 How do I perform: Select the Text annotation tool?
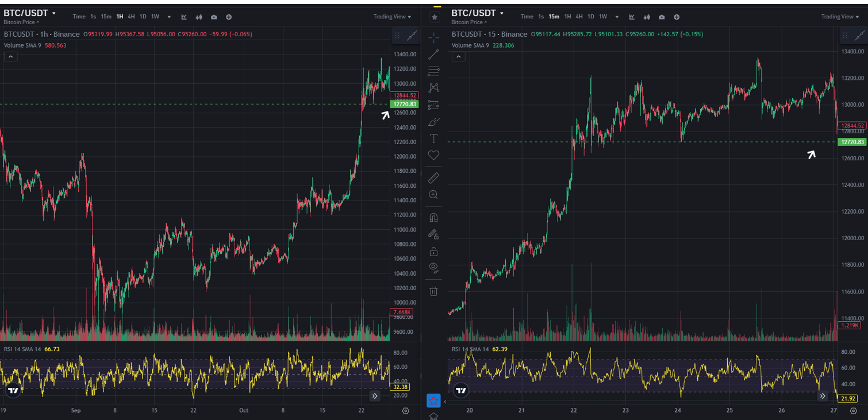point(433,138)
